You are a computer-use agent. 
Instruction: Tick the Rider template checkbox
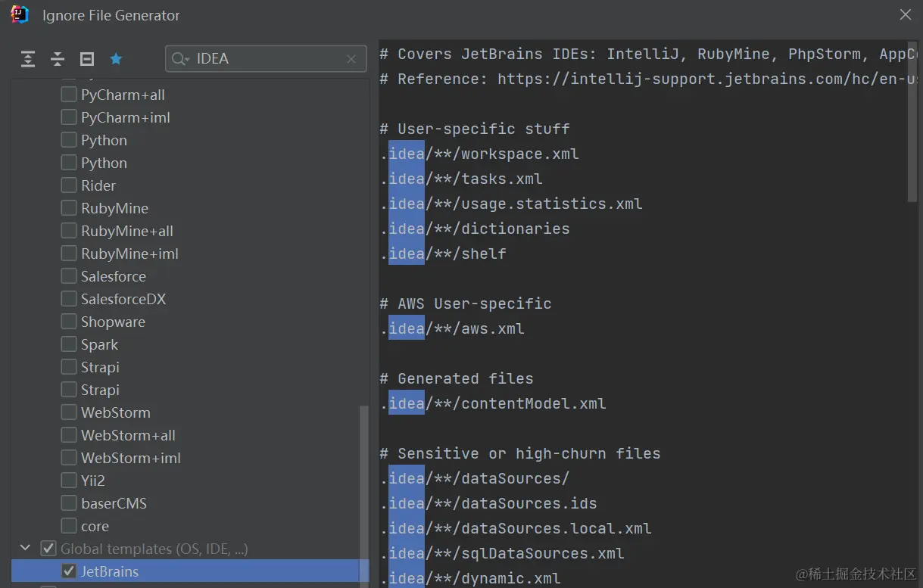tap(69, 185)
